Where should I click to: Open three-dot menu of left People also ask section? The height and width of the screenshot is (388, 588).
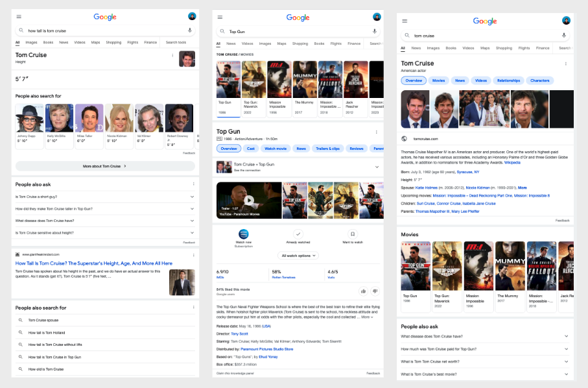[x=193, y=184]
